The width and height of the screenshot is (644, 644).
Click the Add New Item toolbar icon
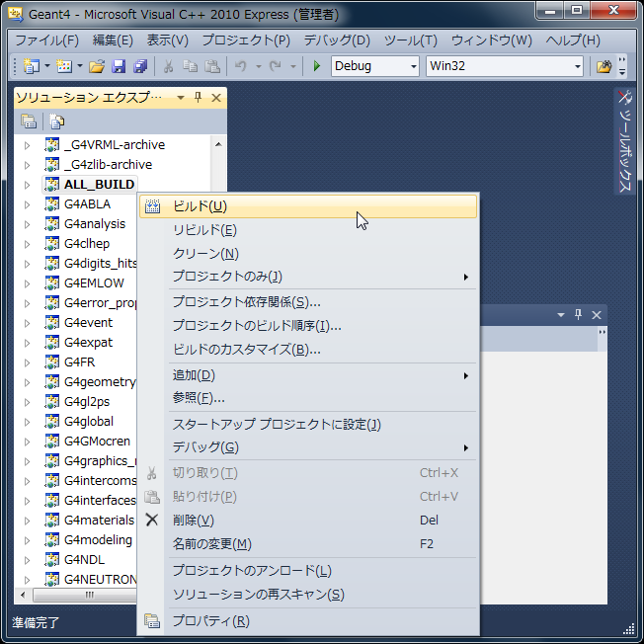64,66
